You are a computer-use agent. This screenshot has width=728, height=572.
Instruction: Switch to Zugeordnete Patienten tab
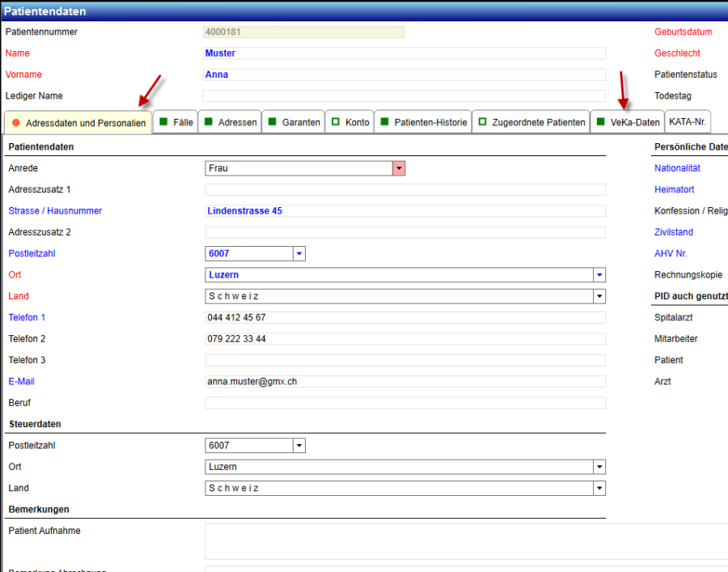531,122
